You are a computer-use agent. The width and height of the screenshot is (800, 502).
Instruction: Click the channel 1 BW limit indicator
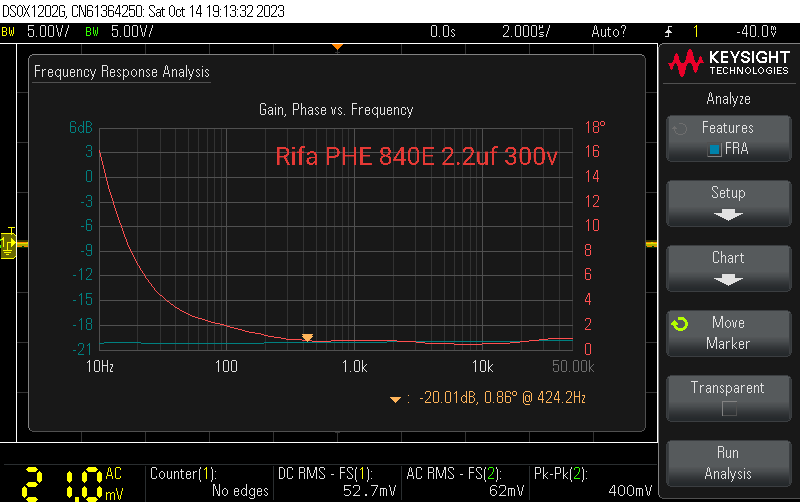[x=8, y=32]
